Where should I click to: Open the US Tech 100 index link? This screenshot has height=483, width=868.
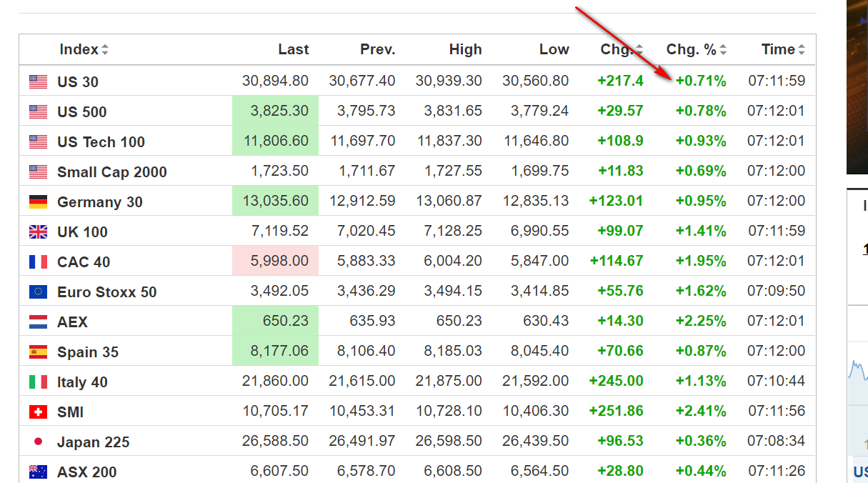tap(101, 141)
